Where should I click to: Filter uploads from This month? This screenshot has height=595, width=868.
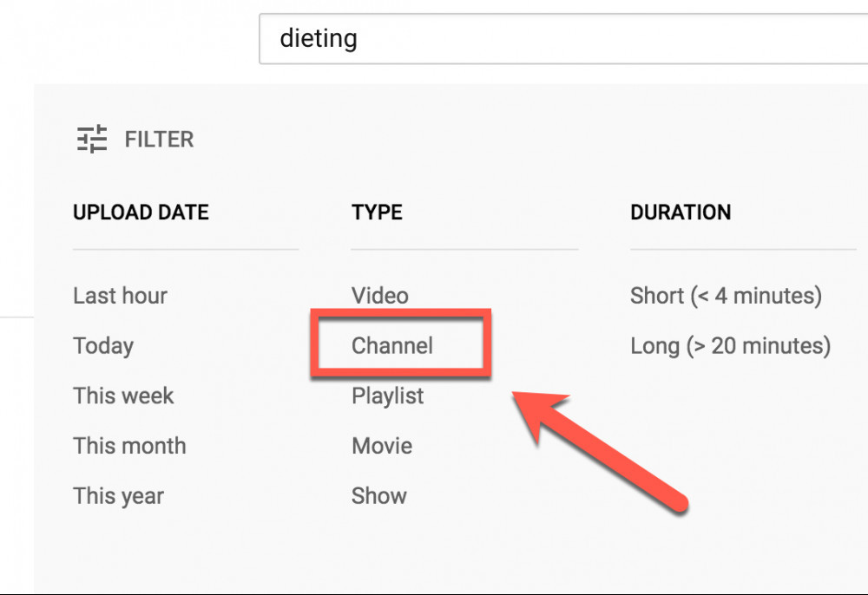tap(129, 445)
